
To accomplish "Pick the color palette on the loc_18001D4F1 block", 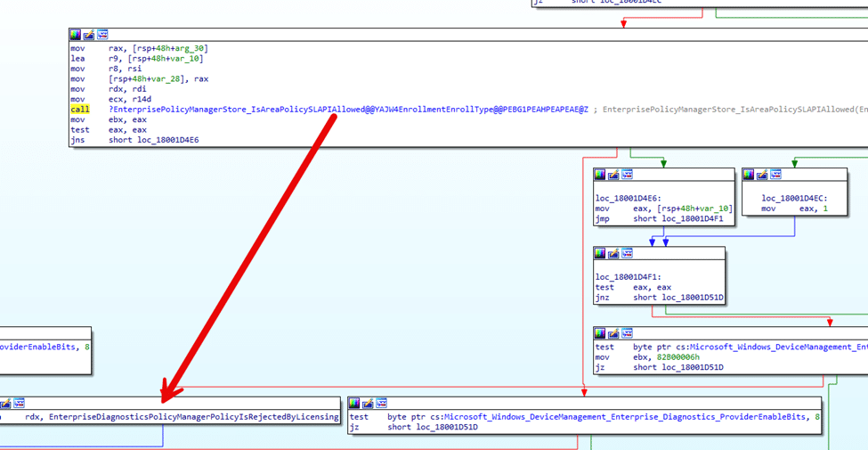I will tap(600, 254).
